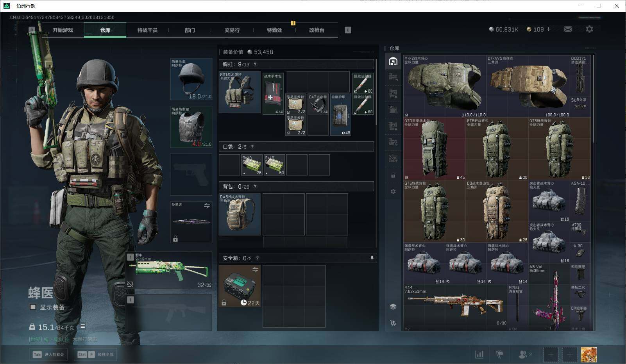Screen dimensions: 626x364
Task: Open the IV-tier warehouse sidebar page
Action: pyautogui.click(x=393, y=109)
